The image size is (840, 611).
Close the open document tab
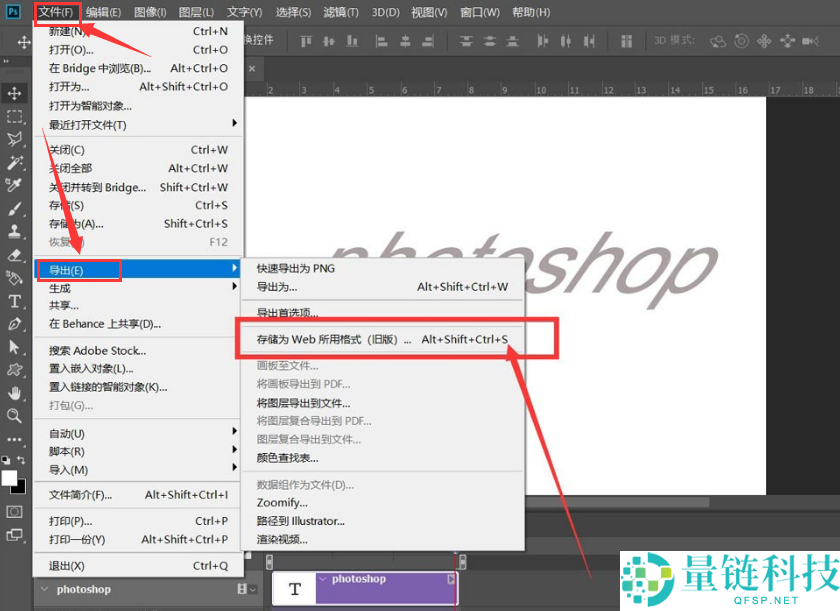point(252,68)
